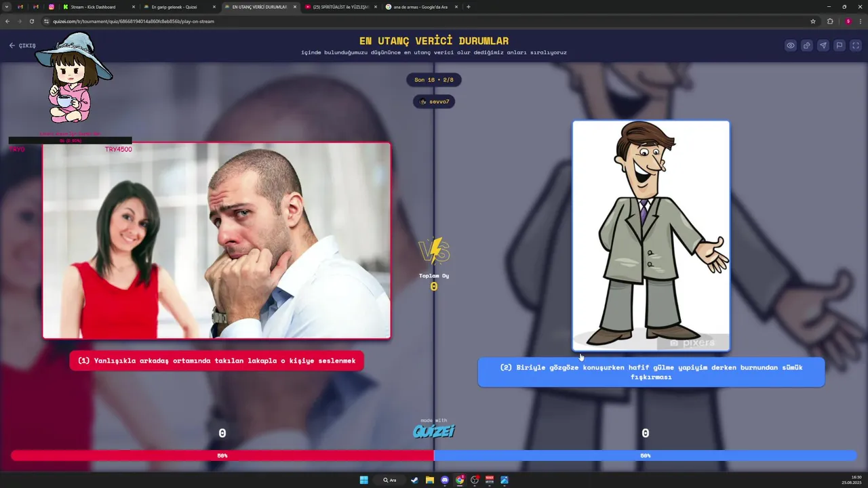Click the paper plane share icon
Viewport: 868px width, 488px height.
pyautogui.click(x=823, y=45)
